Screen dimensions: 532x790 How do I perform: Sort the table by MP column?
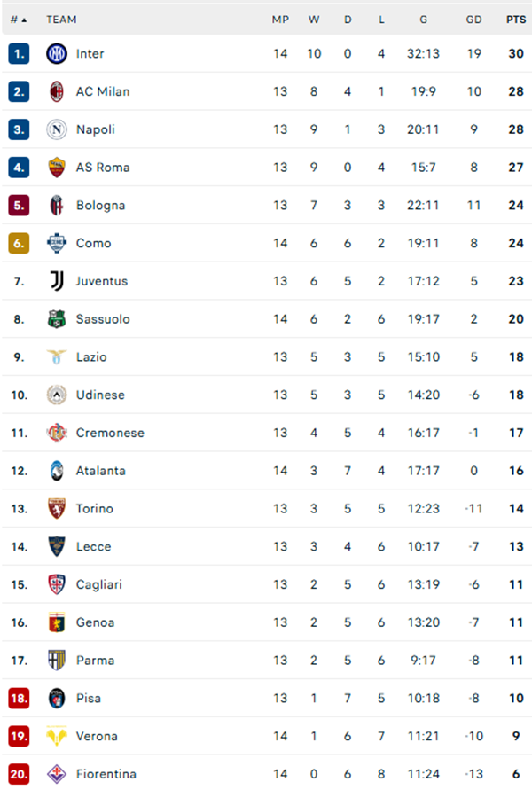(x=280, y=19)
